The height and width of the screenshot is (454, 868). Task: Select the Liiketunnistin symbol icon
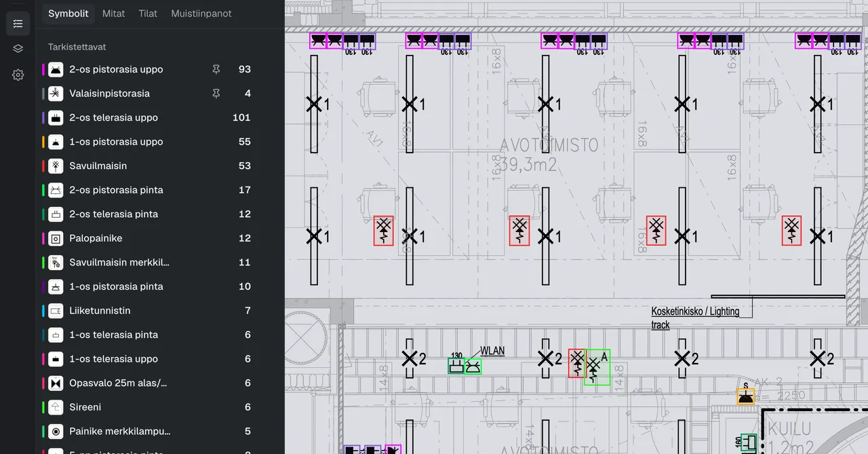(56, 311)
